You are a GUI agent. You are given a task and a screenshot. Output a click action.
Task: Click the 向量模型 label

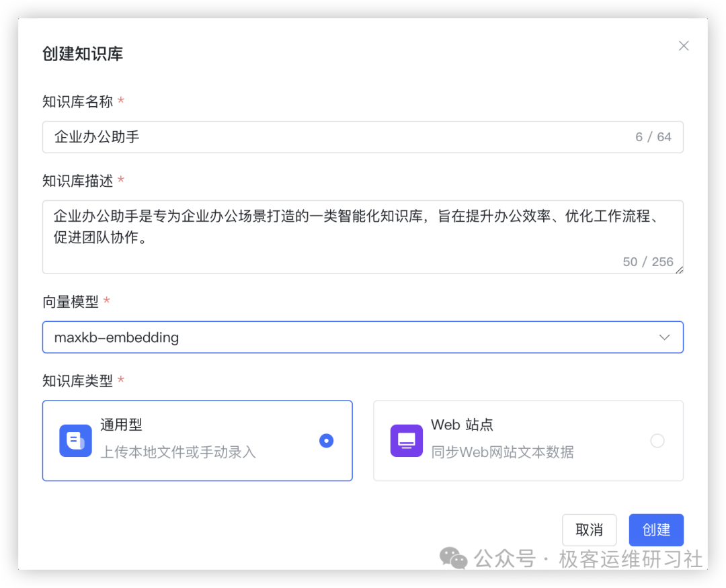(71, 302)
